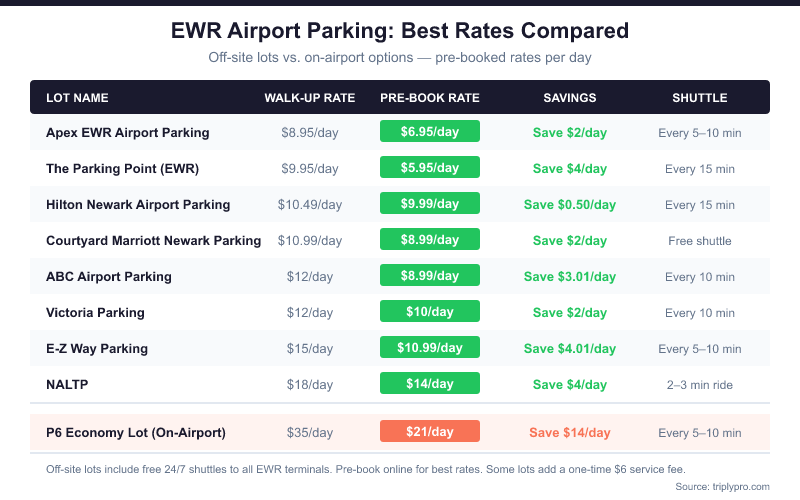Click the $14/day NALTP pre-book rate

point(430,384)
